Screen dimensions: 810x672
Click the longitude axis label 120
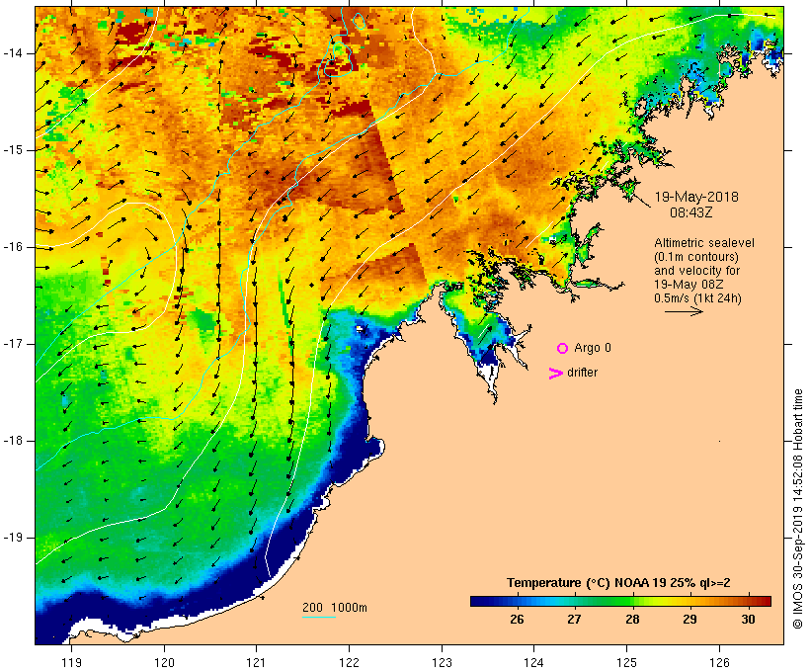[164, 663]
